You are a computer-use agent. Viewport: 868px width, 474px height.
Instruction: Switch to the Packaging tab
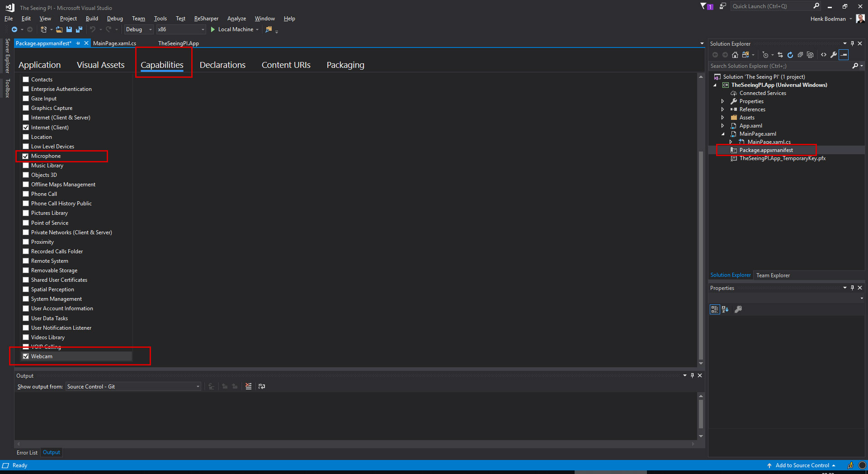tap(345, 65)
